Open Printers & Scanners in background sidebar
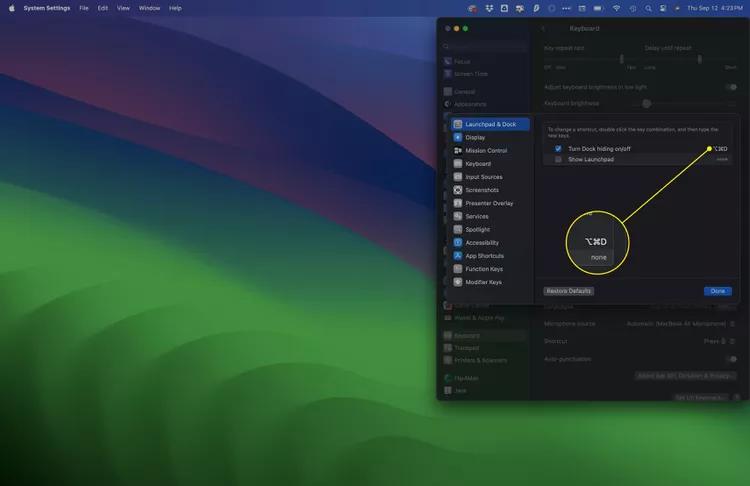This screenshot has height=486, width=750. (480, 360)
